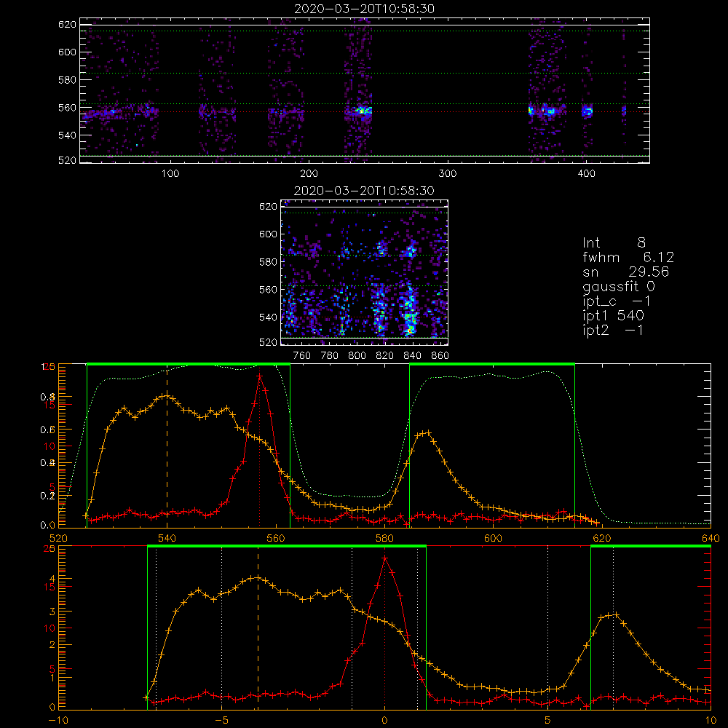Click the bright blob near 400 in top image
Viewport: 728px width, 728px height.
point(587,111)
